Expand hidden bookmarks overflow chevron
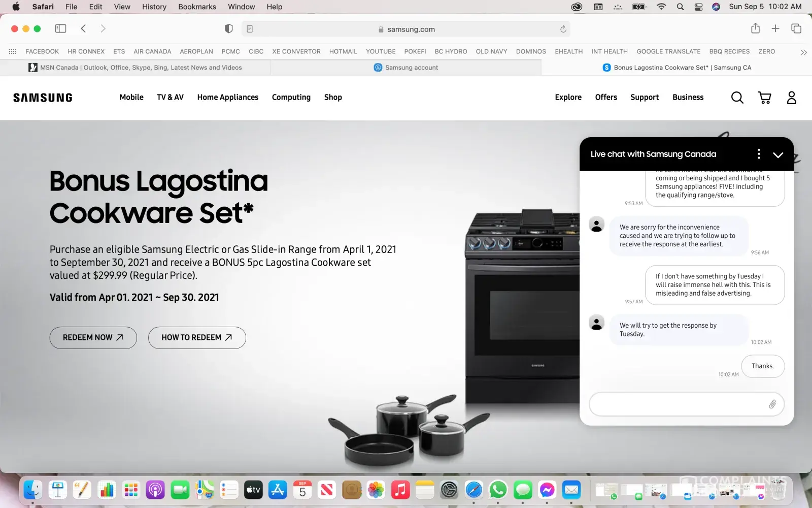The width and height of the screenshot is (812, 508). 803,52
